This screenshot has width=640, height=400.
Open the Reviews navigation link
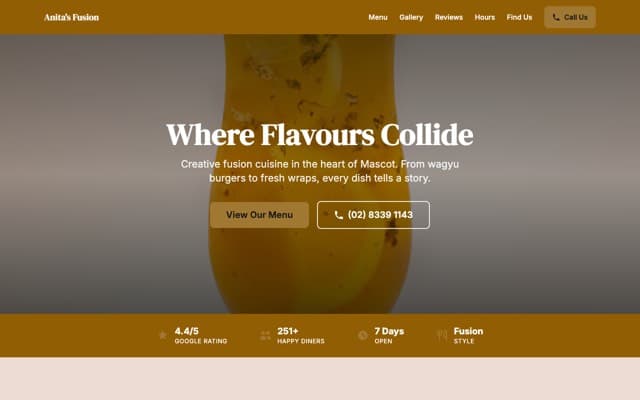click(449, 17)
